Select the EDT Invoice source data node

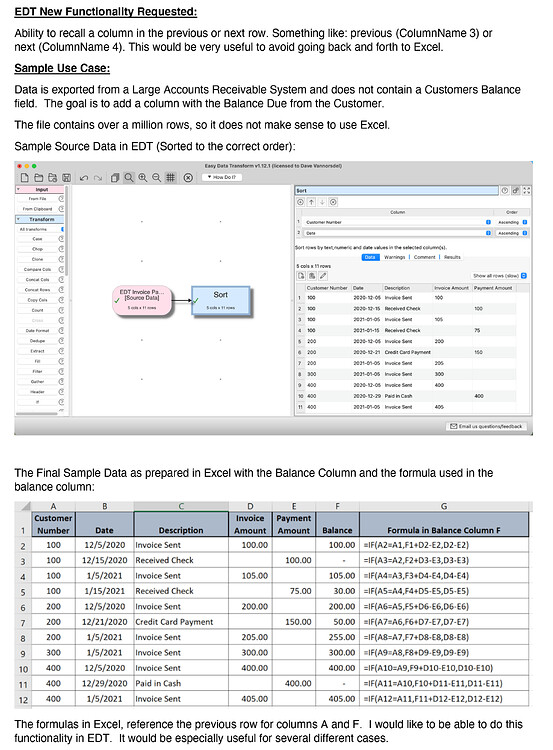(x=142, y=300)
